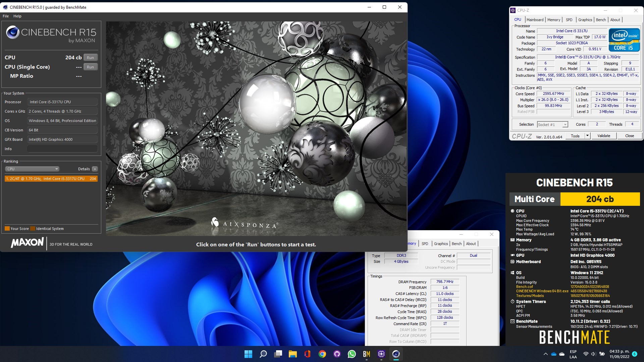Launch File Explorer from the taskbar
The image size is (644, 362).
[x=293, y=354]
